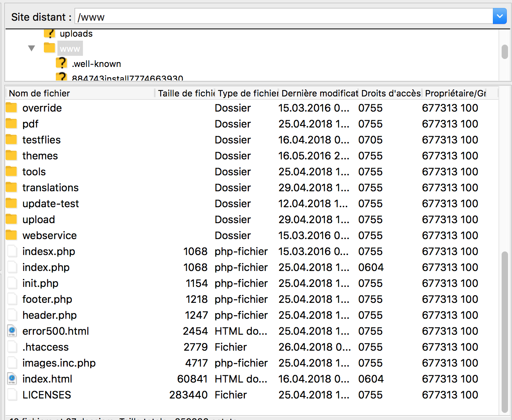Click the file list vertical scrollbar
The width and height of the screenshot is (512, 420).
coord(505,331)
